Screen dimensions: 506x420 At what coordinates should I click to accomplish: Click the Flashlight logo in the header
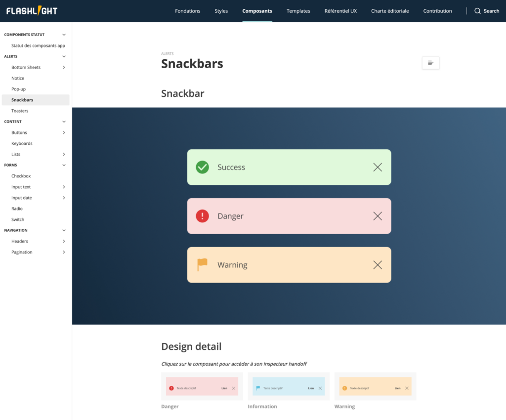pyautogui.click(x=32, y=10)
